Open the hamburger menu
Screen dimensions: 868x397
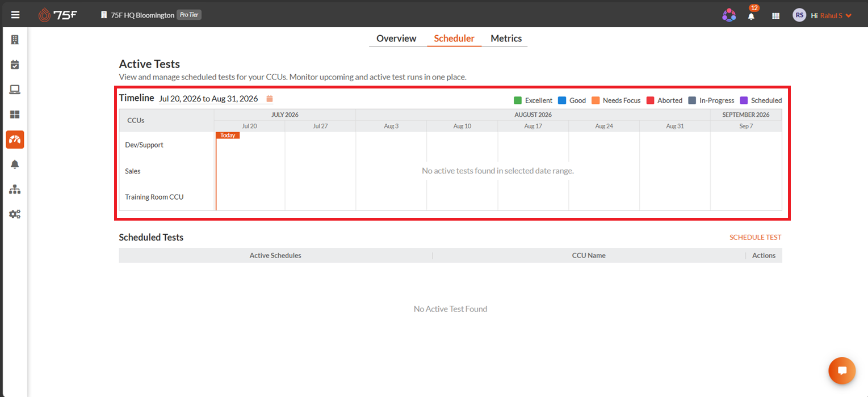(15, 15)
